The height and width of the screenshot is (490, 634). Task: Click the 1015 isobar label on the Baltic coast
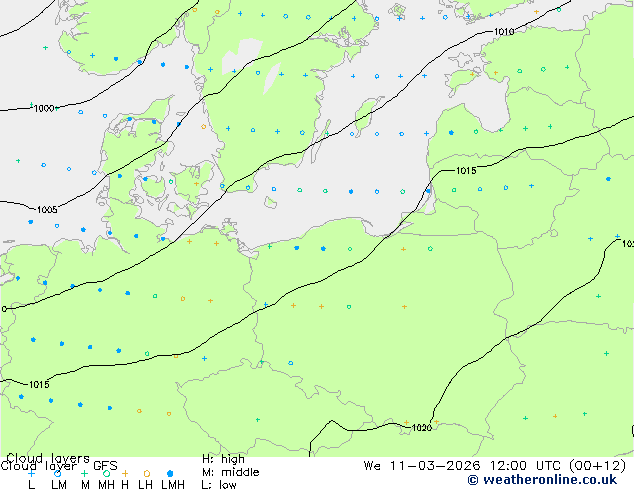pos(466,171)
